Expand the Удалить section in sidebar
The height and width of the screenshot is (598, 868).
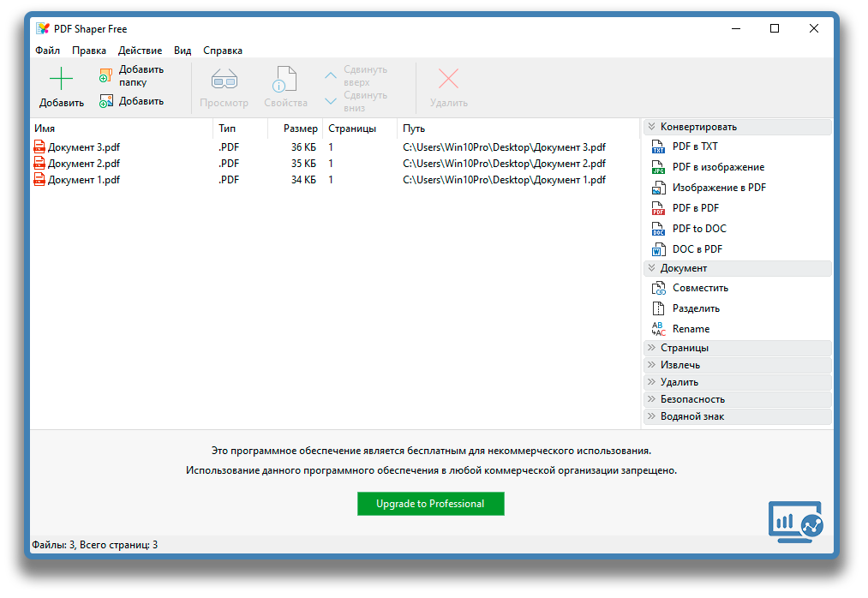pyautogui.click(x=738, y=382)
